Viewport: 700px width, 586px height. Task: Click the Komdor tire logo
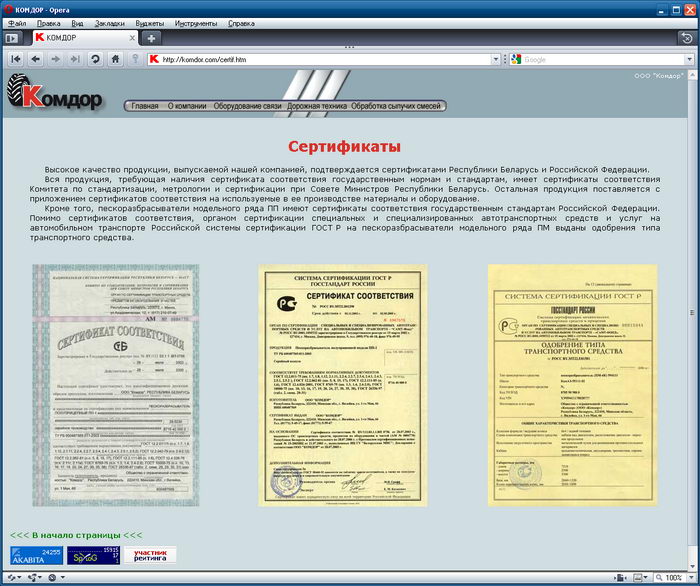pos(54,91)
